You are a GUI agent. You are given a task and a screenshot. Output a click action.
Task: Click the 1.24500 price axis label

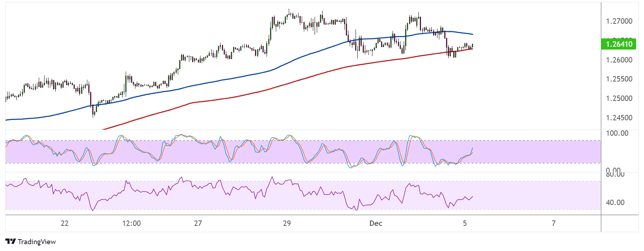pos(619,118)
